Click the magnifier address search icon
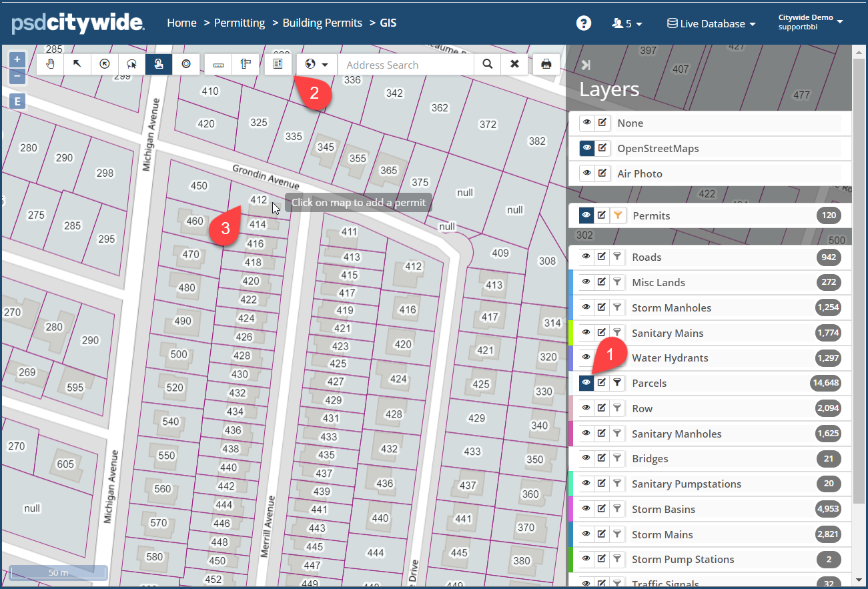 488,64
